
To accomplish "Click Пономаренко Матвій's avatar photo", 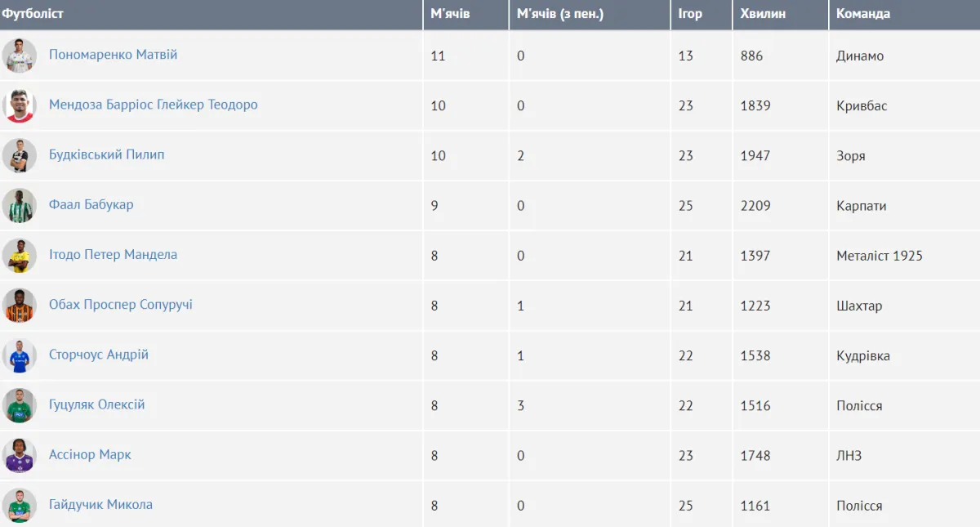I will [x=19, y=56].
